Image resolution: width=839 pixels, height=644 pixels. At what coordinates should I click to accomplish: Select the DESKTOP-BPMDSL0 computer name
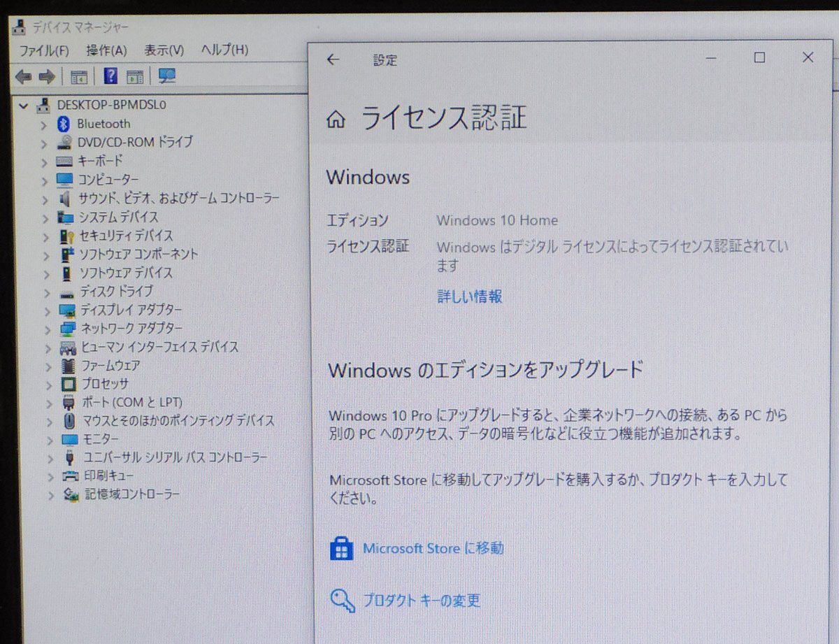pos(112,105)
